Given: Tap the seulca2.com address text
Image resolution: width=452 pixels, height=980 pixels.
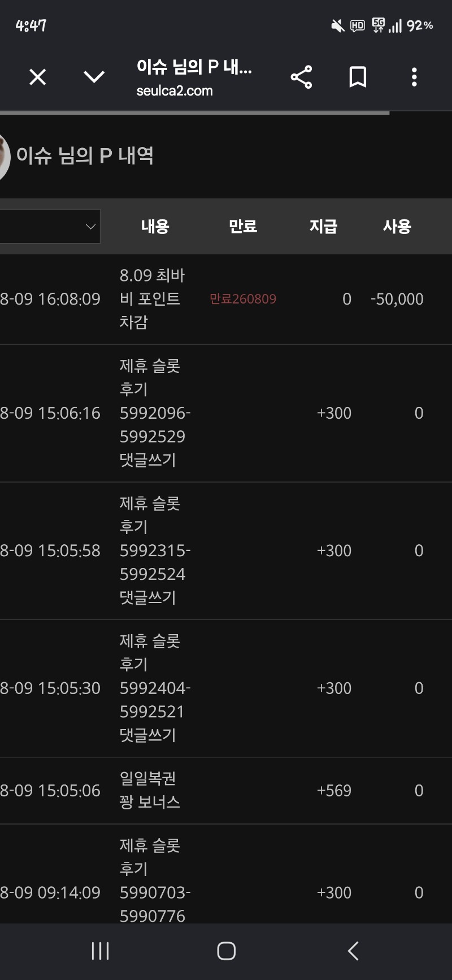Looking at the screenshot, I should tap(175, 91).
